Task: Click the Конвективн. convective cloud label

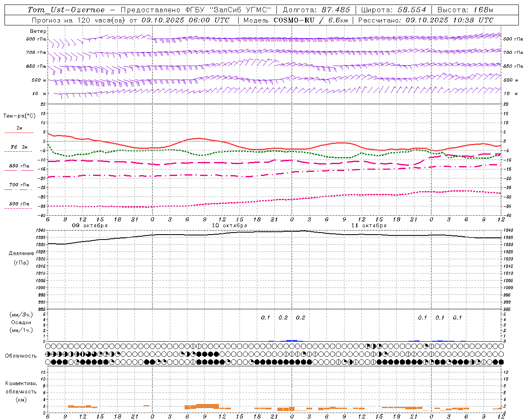Action: click(21, 383)
